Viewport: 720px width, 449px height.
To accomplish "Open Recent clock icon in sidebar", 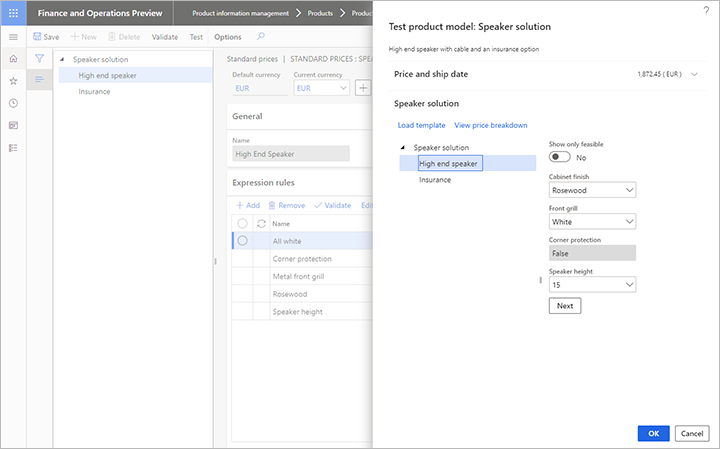I will point(13,103).
